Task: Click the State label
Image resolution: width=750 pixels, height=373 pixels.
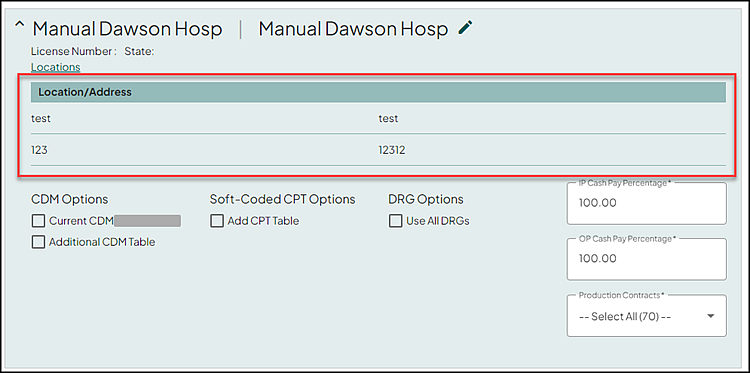Action: pyautogui.click(x=139, y=52)
